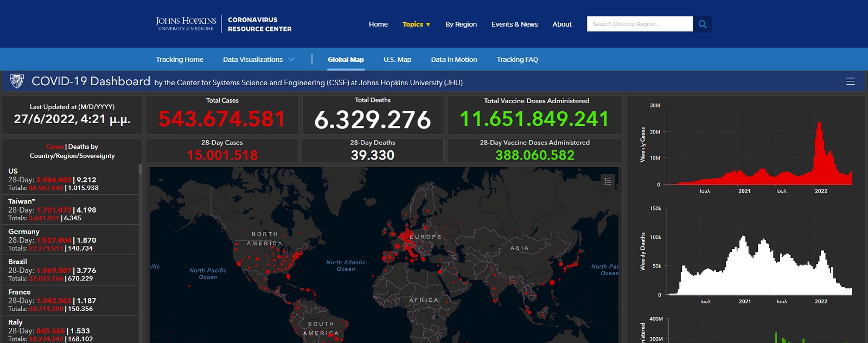Switch the country list to Cases

click(55, 147)
